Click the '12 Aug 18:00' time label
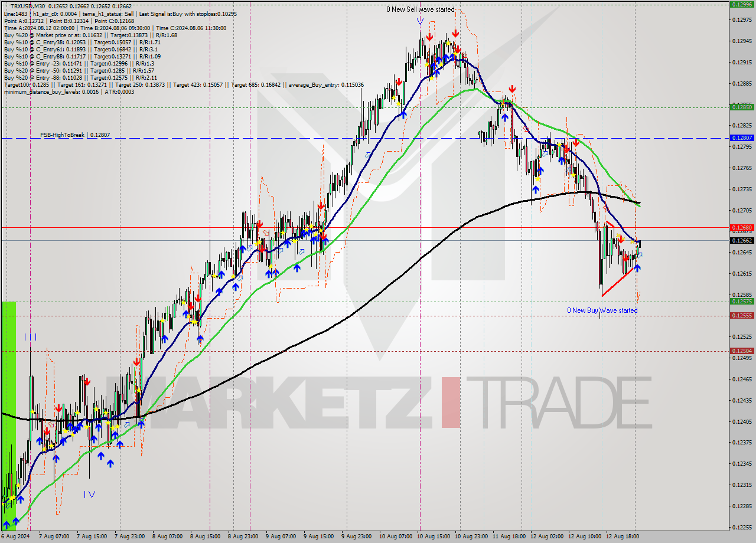 click(x=623, y=537)
